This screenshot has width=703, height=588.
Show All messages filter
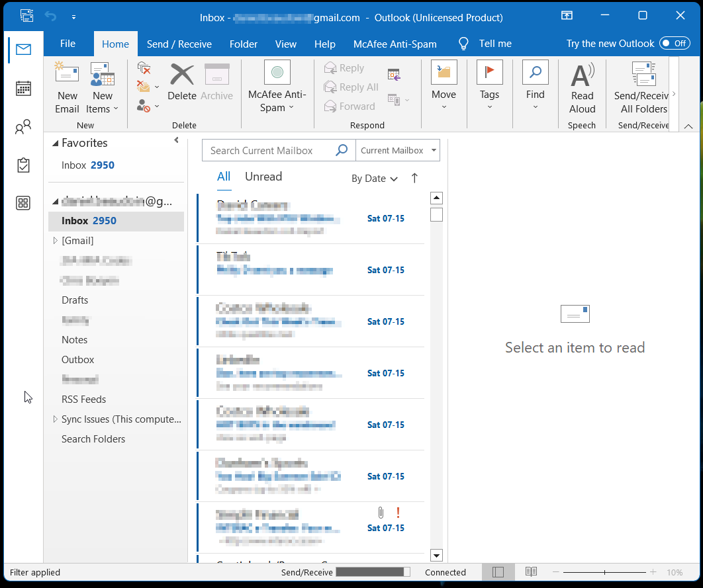pyautogui.click(x=224, y=177)
